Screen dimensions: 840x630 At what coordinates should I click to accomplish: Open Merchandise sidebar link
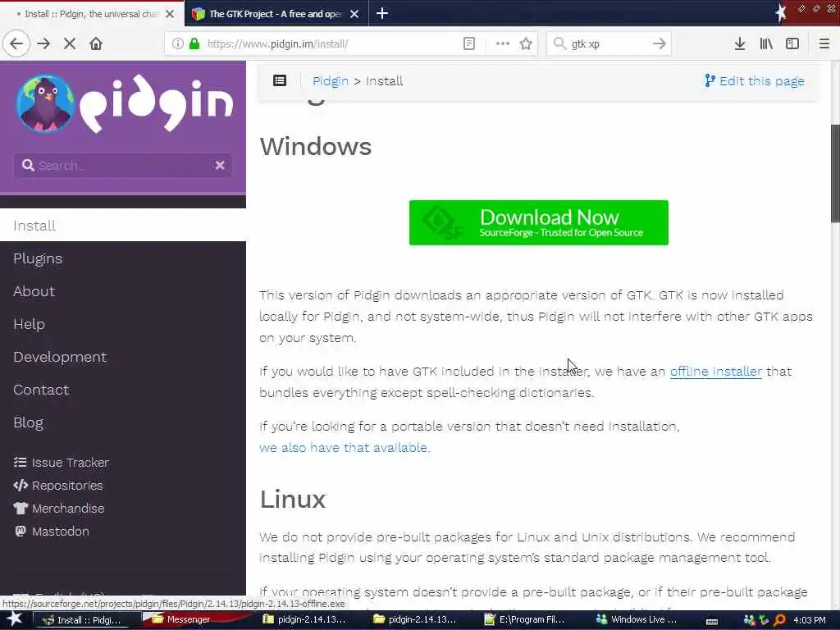59,509
